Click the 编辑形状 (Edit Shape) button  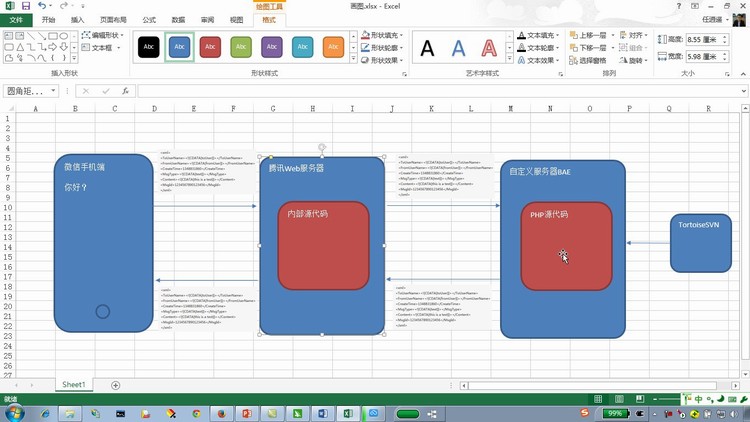point(102,35)
